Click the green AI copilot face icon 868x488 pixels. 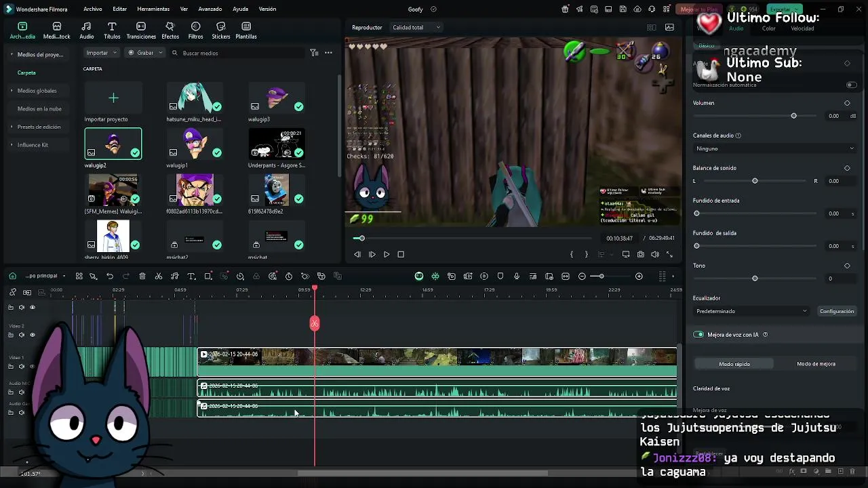point(419,276)
